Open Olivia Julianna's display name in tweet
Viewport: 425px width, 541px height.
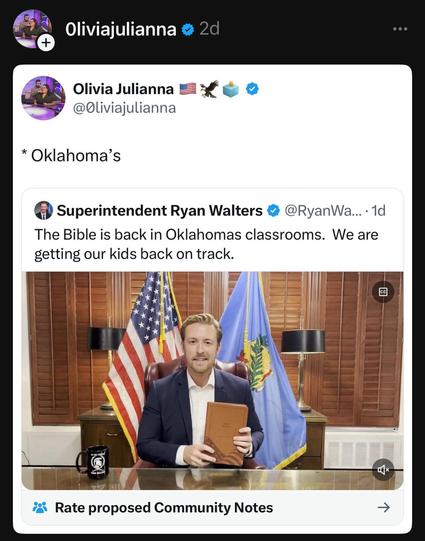pyautogui.click(x=123, y=89)
